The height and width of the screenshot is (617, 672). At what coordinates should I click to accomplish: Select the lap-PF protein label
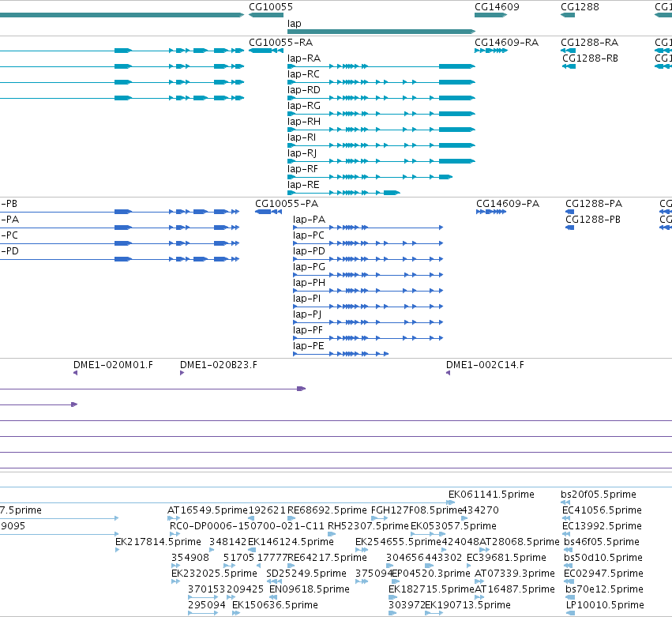[x=308, y=330]
